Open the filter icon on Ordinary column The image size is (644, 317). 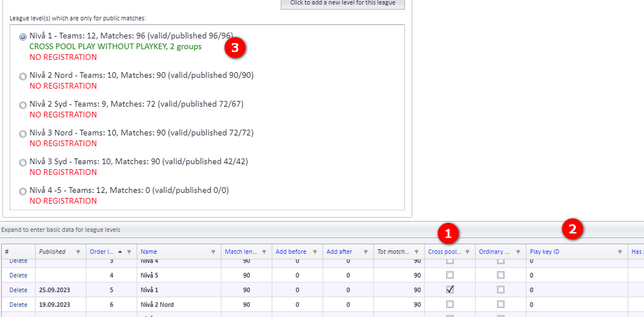(x=518, y=252)
